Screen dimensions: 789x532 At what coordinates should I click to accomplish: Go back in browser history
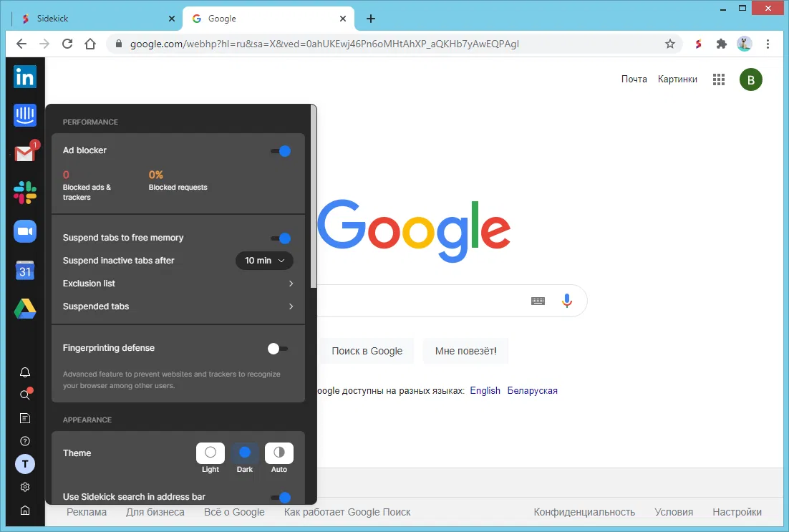pos(21,44)
